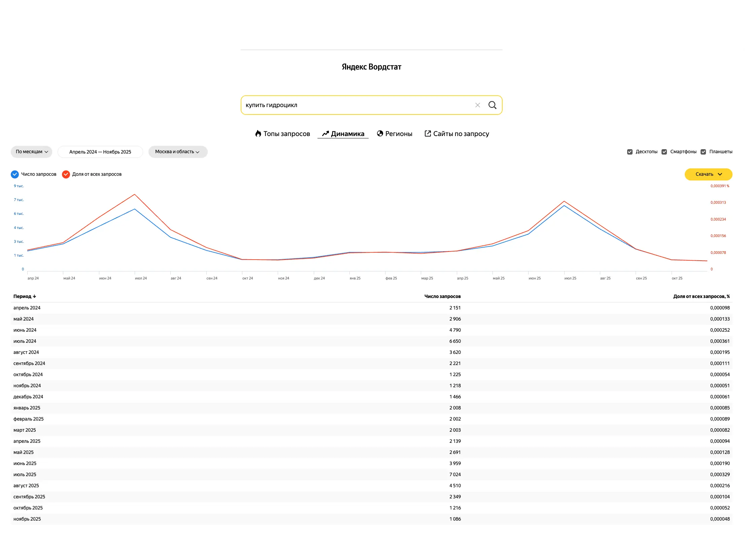Select the ноябрь 2024 row label

27,386
